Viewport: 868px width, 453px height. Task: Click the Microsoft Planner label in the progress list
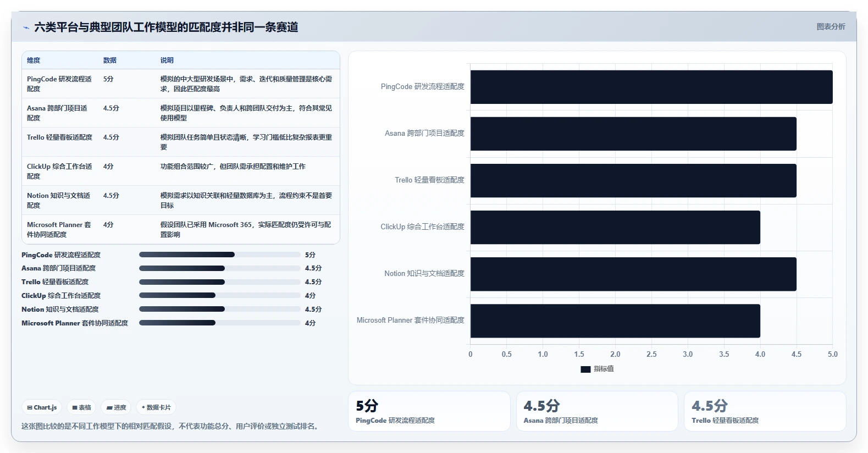[x=75, y=323]
